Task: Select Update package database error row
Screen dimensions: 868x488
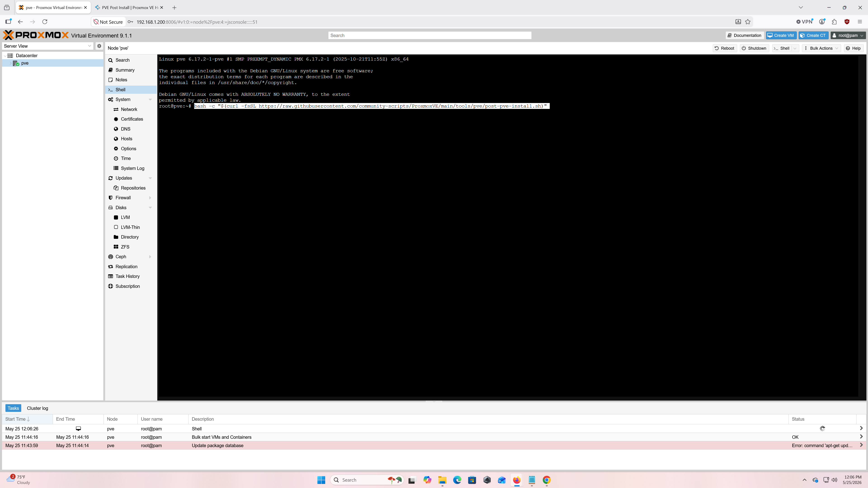Action: (434, 446)
